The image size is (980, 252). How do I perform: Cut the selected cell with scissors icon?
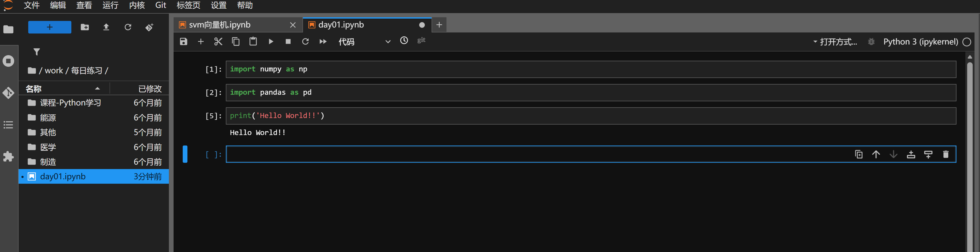click(218, 42)
